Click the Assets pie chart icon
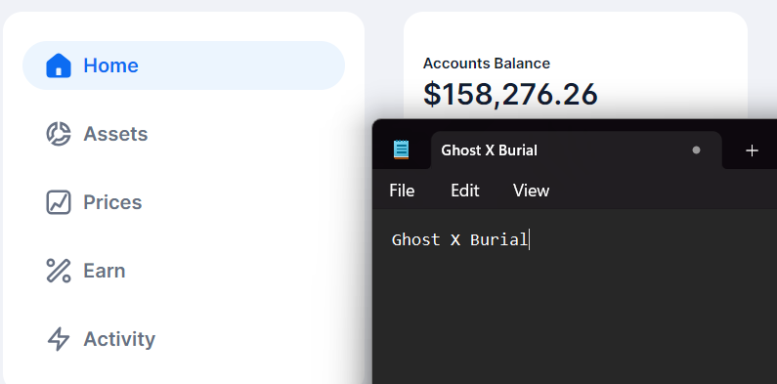Image resolution: width=777 pixels, height=384 pixels. click(x=58, y=134)
